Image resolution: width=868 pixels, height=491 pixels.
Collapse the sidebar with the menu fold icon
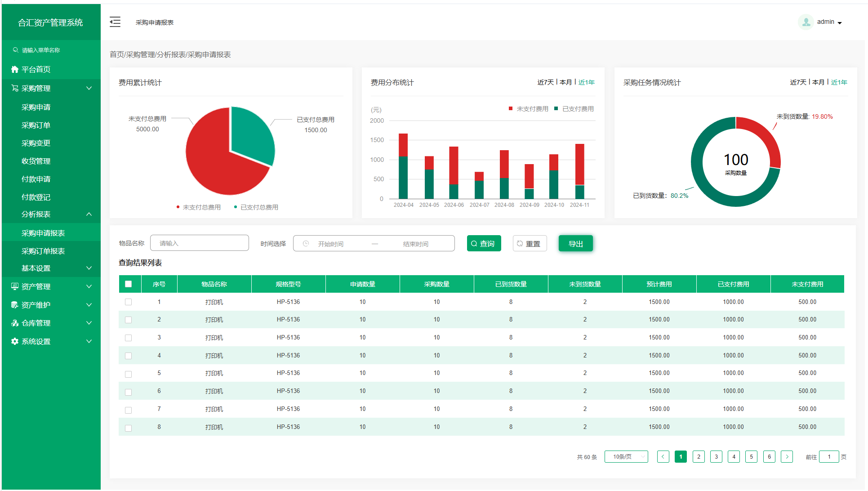115,22
